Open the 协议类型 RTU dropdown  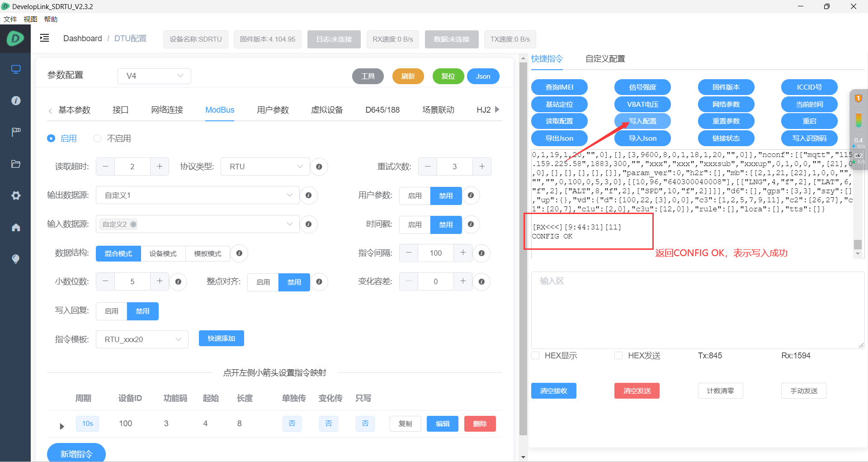pos(265,167)
